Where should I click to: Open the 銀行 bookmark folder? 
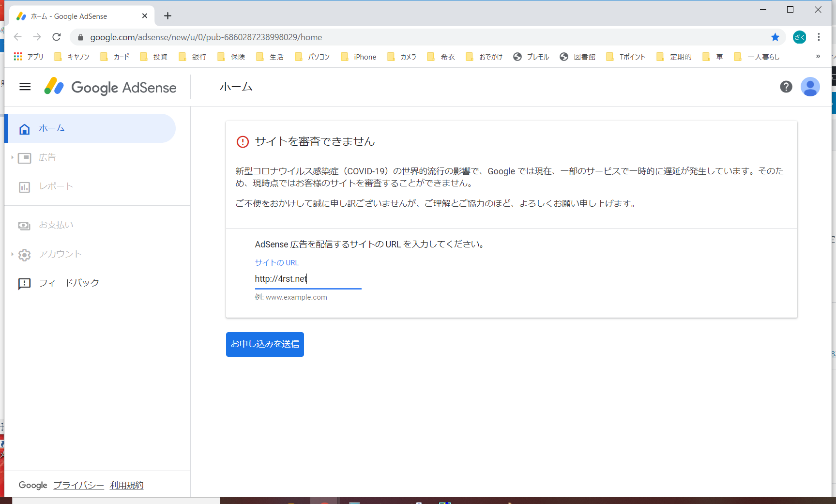pos(192,57)
